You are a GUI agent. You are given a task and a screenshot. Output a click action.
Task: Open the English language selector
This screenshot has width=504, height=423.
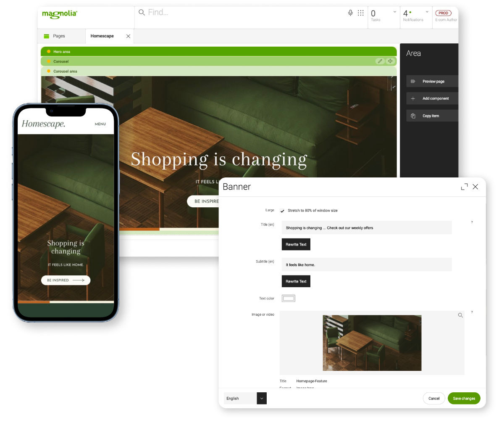click(245, 398)
